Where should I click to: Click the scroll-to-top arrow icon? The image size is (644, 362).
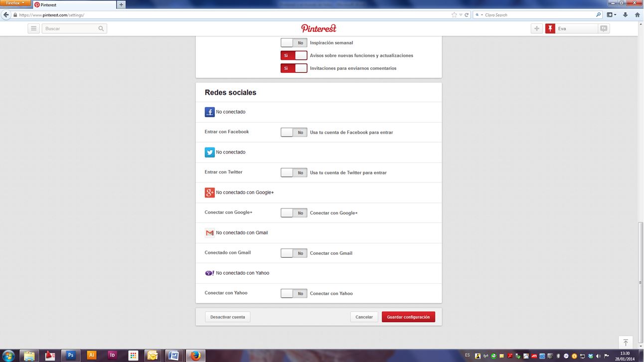[x=626, y=343]
